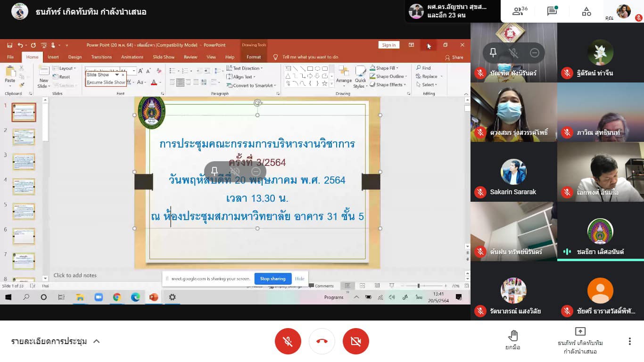Switch to the Slide Show ribbon tab

[x=164, y=57]
